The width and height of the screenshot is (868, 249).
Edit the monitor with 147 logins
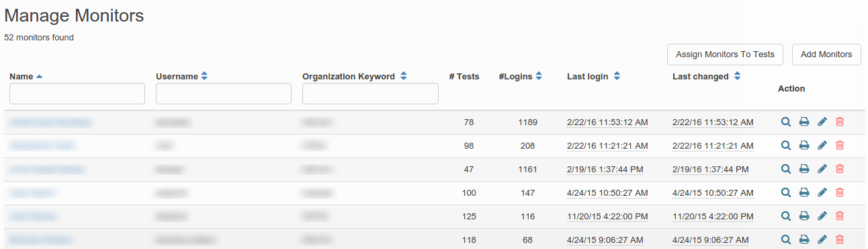coord(822,192)
